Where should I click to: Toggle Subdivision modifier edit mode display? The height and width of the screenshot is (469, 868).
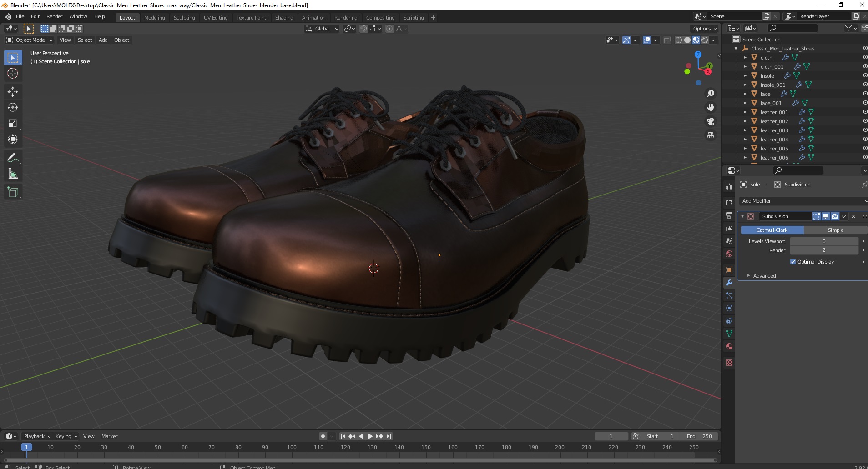(x=817, y=216)
